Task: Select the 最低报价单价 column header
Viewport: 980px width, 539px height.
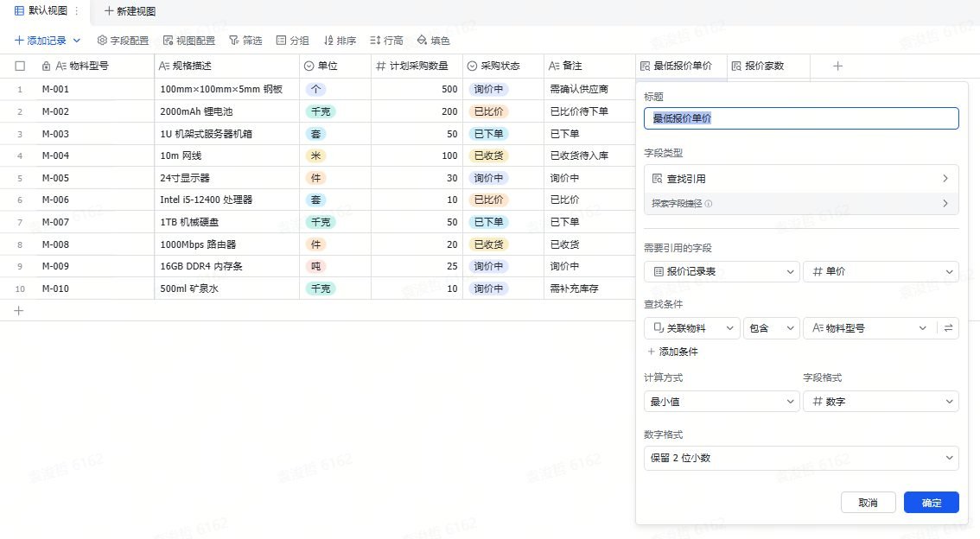Action: [681, 66]
